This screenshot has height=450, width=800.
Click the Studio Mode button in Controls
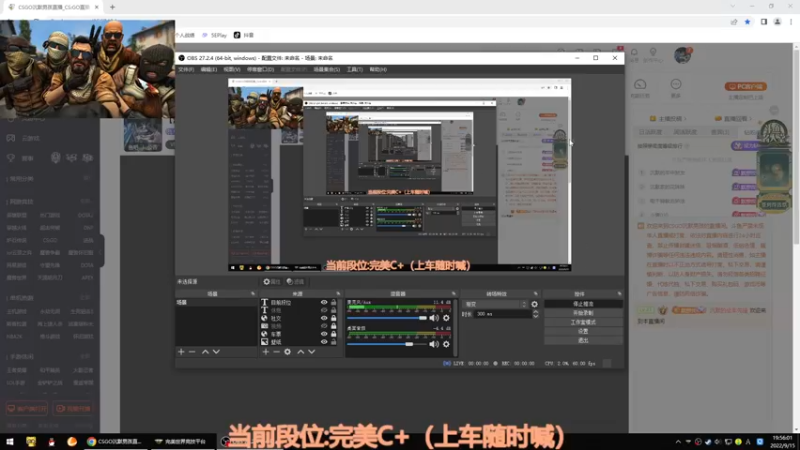[x=583, y=322]
